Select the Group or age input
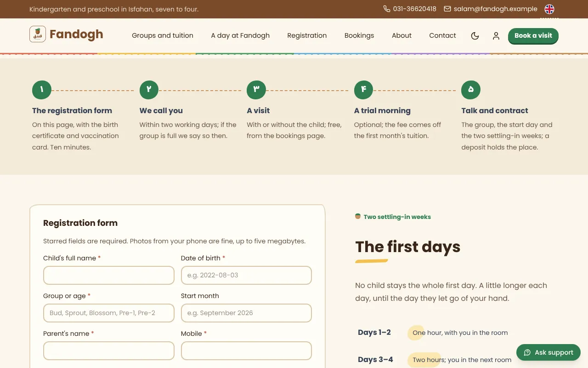Screen dimensions: 588x368 (109, 313)
